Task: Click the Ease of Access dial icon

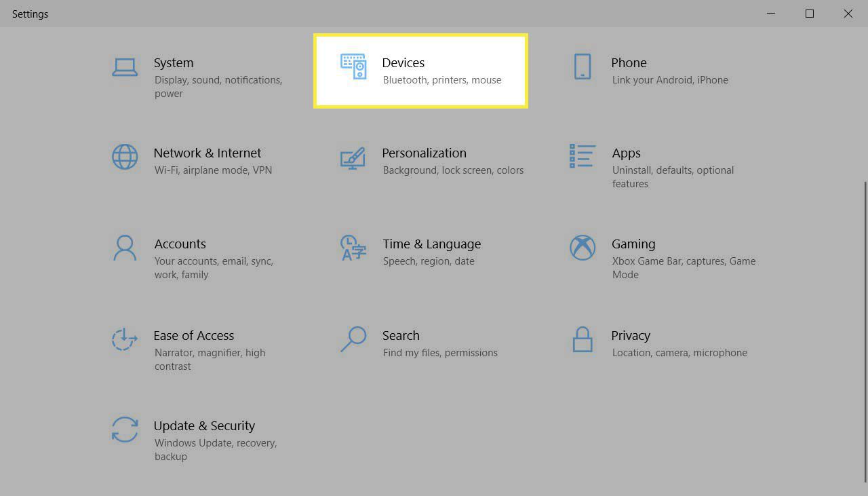Action: 125,339
